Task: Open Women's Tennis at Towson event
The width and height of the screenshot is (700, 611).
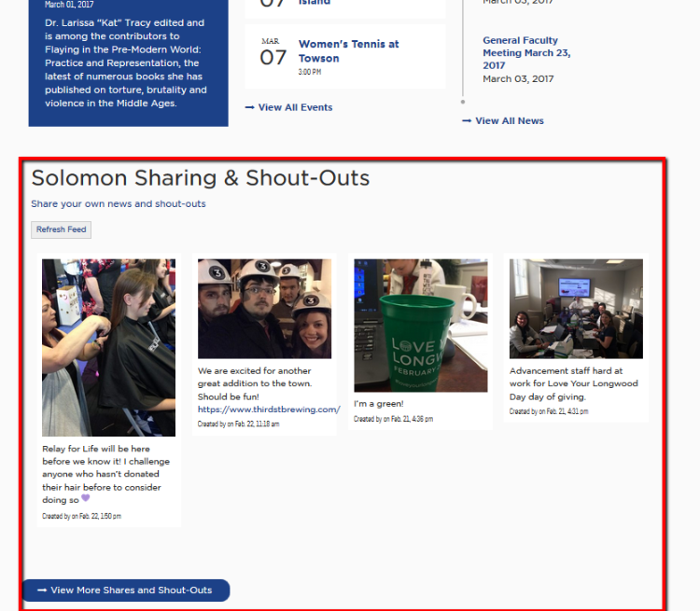Action: [x=349, y=51]
